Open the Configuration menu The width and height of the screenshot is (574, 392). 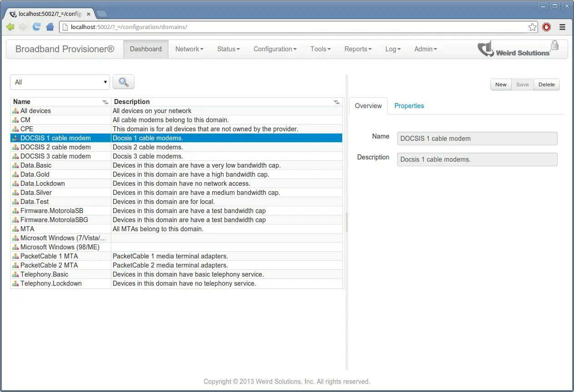(x=275, y=49)
